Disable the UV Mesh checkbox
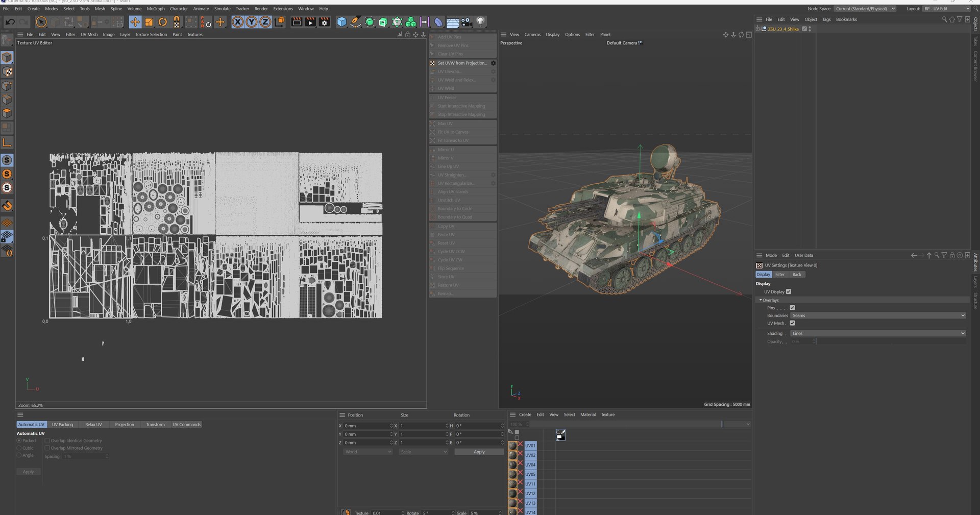Screen dimensions: 980x515 click(792, 323)
